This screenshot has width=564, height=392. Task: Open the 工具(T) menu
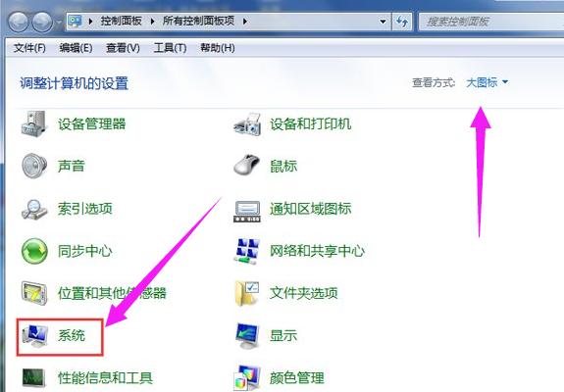(170, 48)
